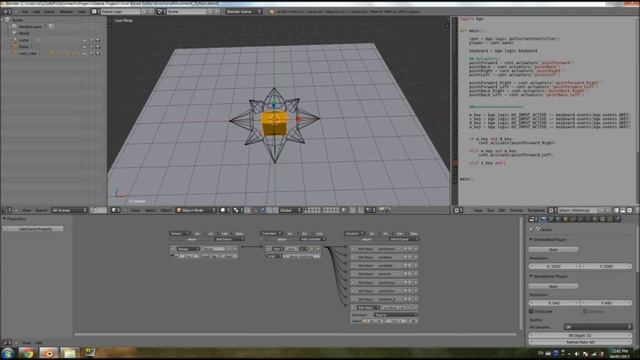Screen dimensions: 640x360
Task: Toggle line numbers in text editor
Action: point(616,210)
